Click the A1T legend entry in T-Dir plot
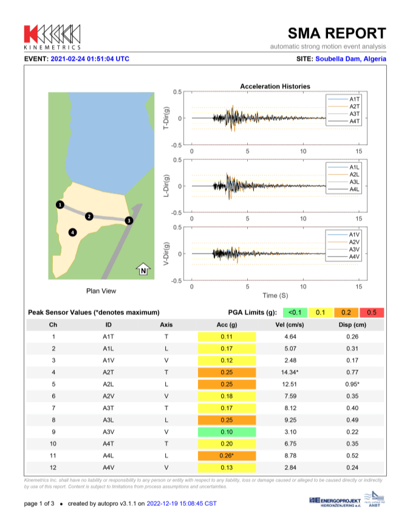 [347, 99]
